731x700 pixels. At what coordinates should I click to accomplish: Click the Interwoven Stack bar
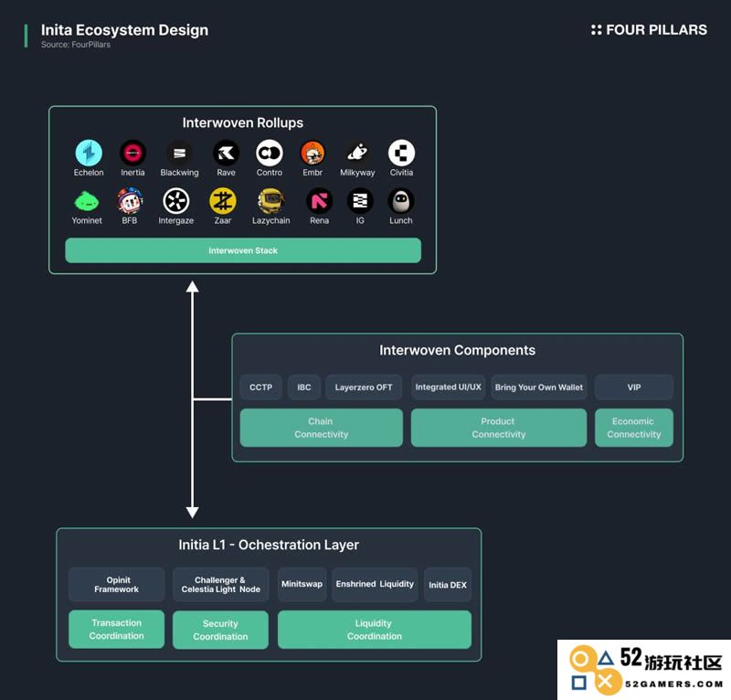243,250
